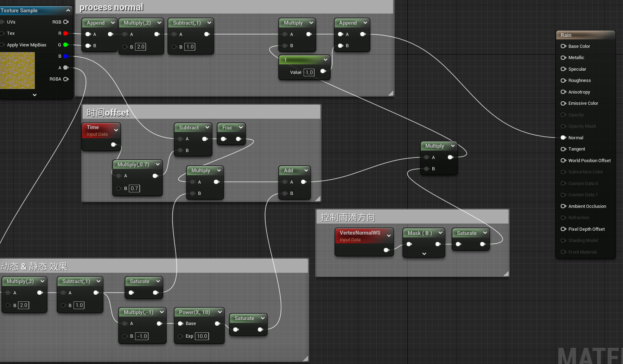The image size is (623, 364).
Task: Select the 动态 & 静态 效果 comment box title
Action: click(x=34, y=267)
